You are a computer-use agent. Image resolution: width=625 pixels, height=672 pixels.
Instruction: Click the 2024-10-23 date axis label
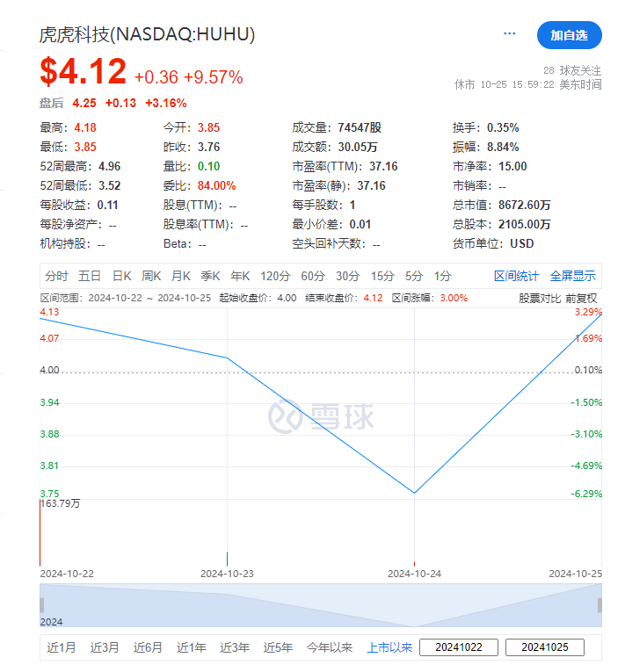click(x=227, y=574)
